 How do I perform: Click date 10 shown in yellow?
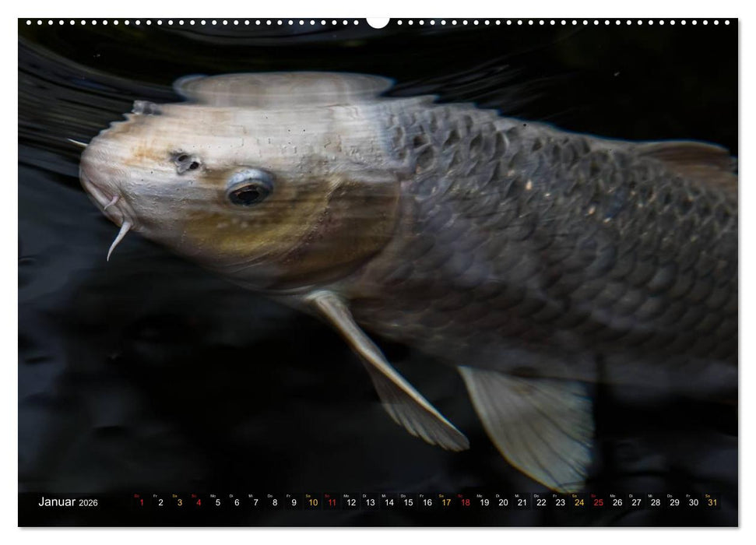(x=311, y=505)
